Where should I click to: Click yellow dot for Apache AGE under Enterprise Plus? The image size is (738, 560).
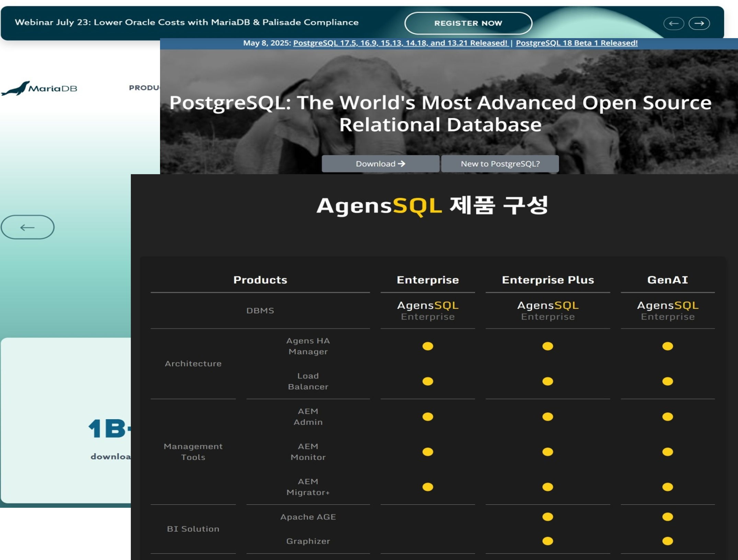(x=548, y=517)
